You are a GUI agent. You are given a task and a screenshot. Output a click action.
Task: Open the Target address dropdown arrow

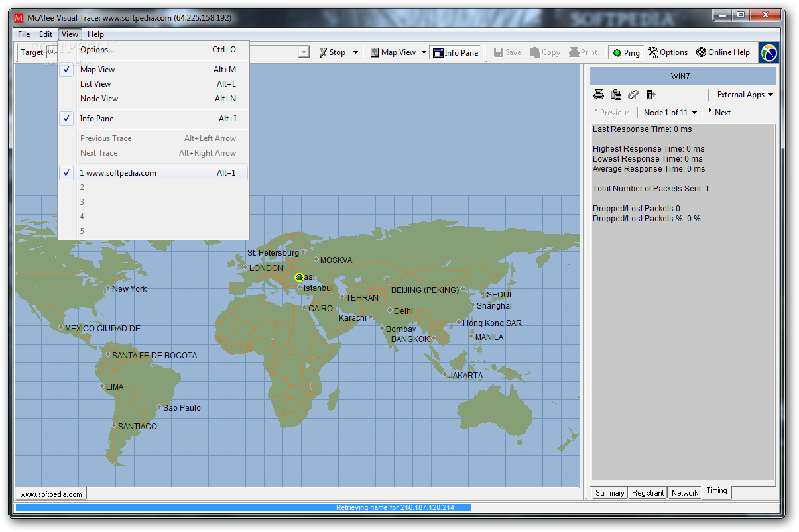coord(304,52)
